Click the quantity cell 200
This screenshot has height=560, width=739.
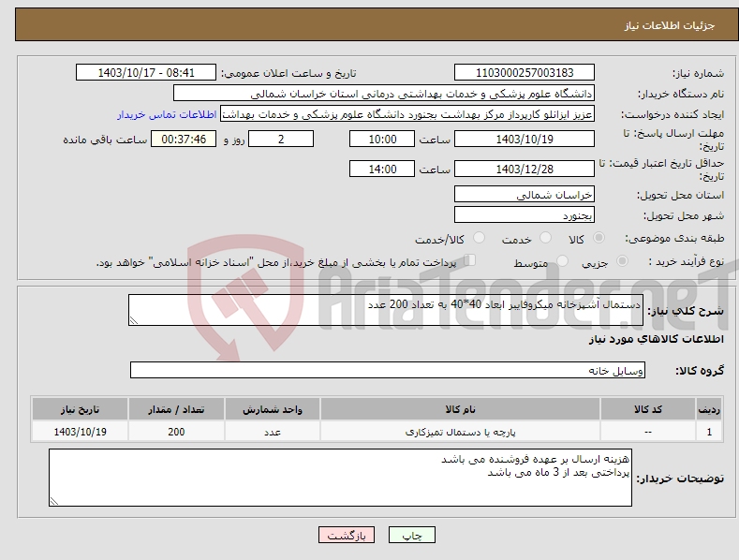pos(176,432)
